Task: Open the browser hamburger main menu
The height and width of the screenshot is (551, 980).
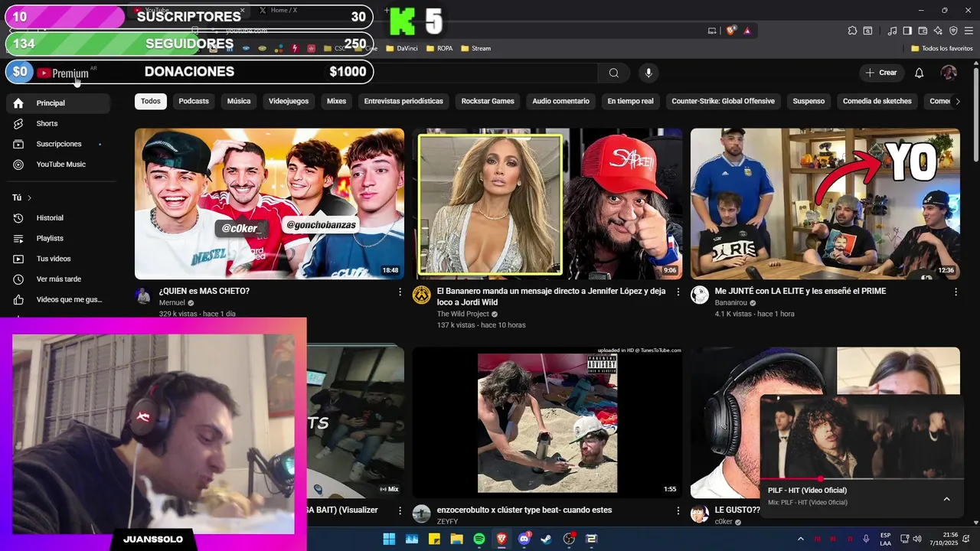Action: [x=969, y=31]
